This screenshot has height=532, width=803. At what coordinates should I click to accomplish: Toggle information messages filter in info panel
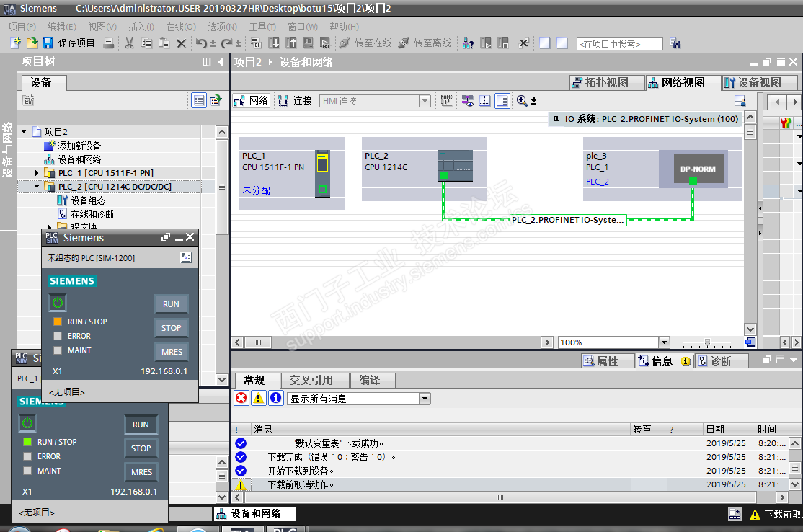pos(275,398)
